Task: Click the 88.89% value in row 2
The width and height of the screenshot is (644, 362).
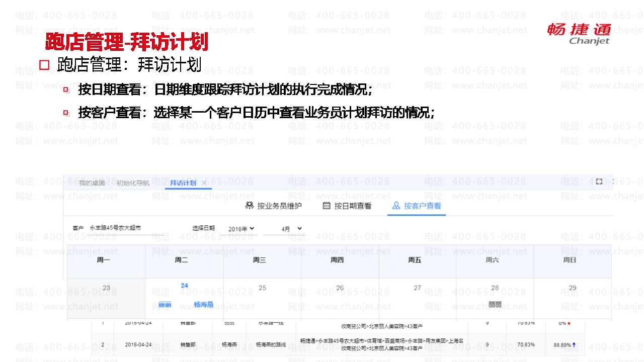Action: (561, 345)
